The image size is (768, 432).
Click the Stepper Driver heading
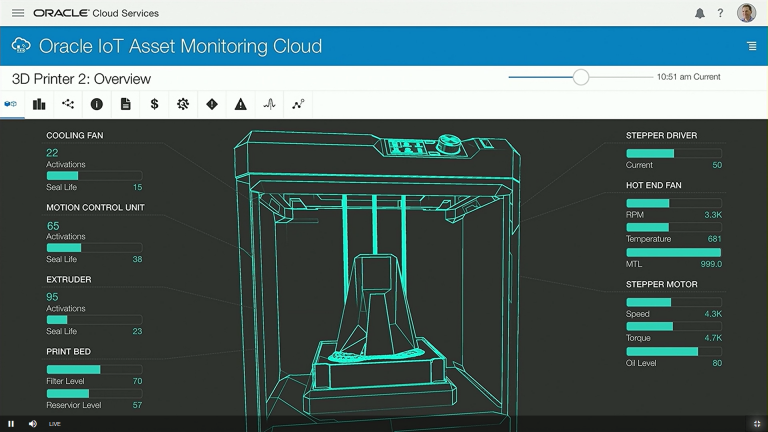661,135
